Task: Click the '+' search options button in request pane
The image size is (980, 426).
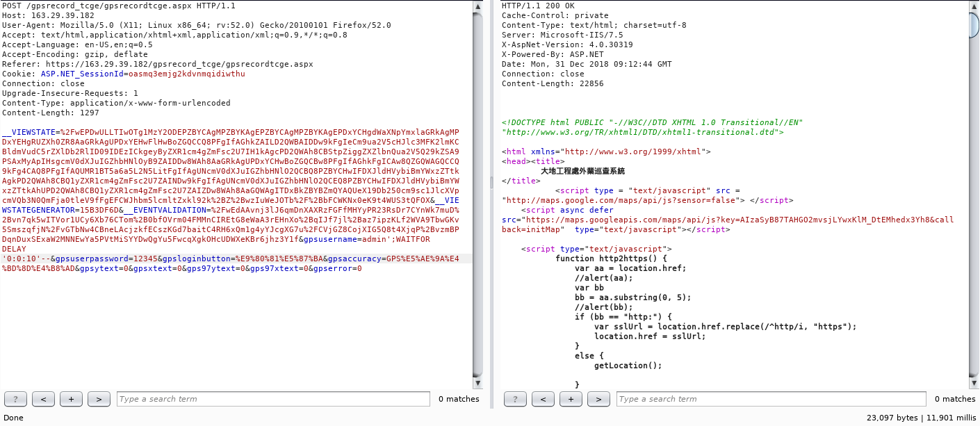Action: [71, 399]
